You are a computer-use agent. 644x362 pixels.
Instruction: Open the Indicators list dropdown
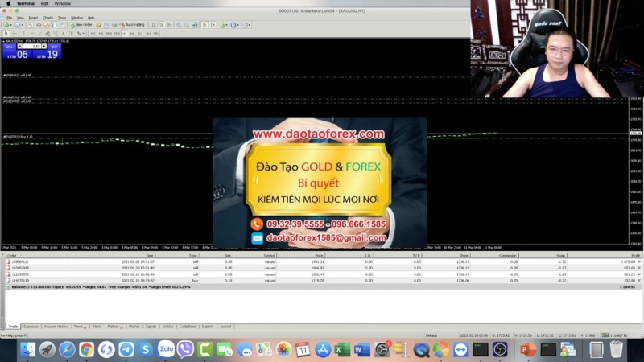224,25
